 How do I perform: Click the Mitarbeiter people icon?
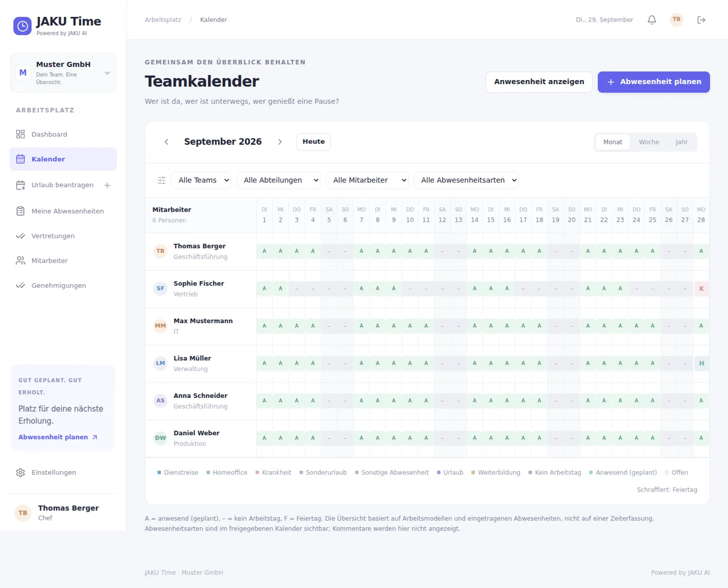click(x=20, y=261)
